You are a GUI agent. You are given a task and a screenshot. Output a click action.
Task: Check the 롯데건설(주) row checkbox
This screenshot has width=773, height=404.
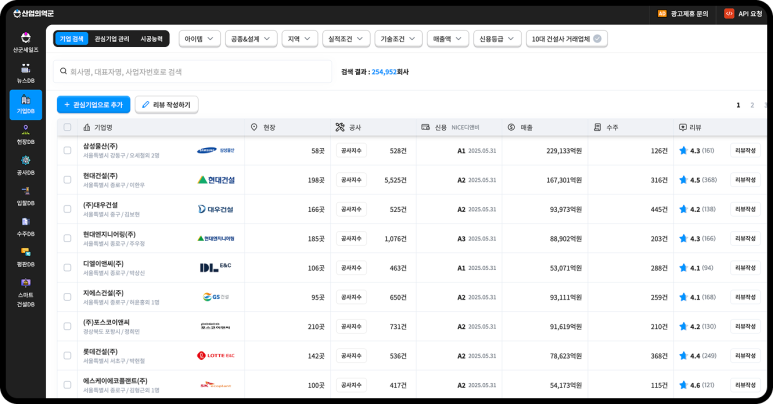click(67, 355)
